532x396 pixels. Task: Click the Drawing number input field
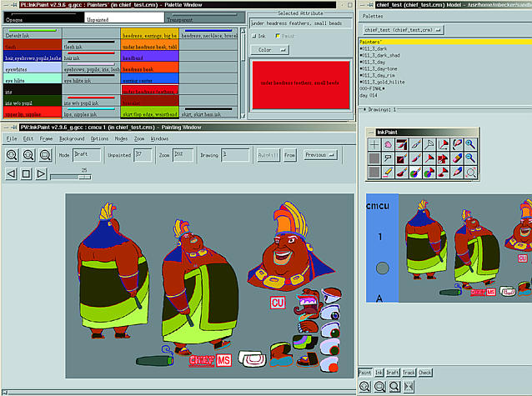click(234, 155)
